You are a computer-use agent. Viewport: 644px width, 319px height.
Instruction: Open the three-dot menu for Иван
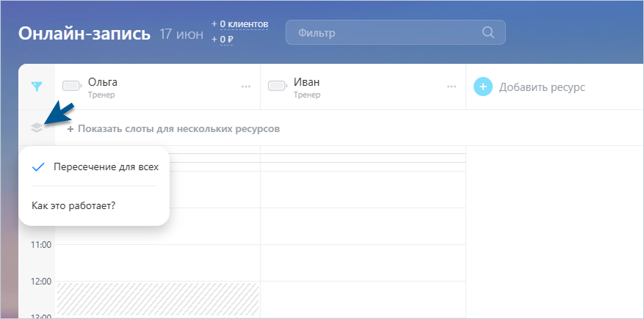coord(452,87)
